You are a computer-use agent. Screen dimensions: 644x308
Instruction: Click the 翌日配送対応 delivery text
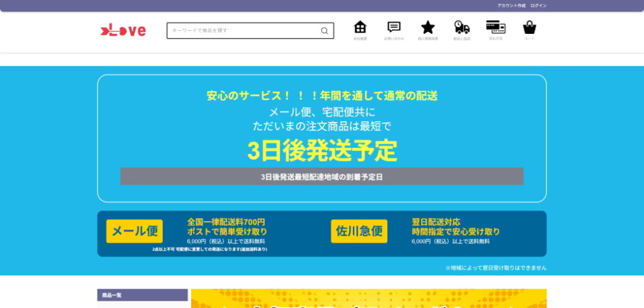(436, 222)
